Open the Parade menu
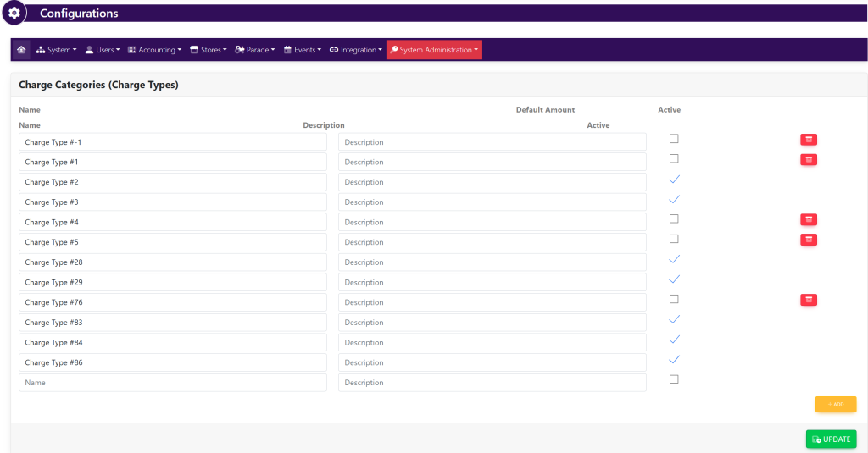868x453 pixels. 255,50
